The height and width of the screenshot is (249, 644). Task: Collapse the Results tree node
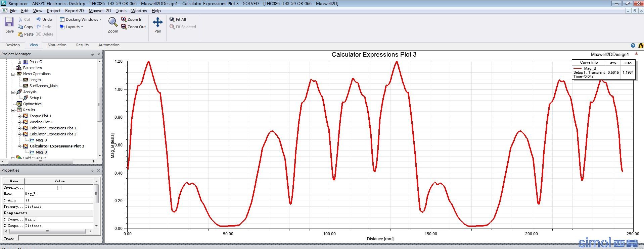click(x=13, y=110)
